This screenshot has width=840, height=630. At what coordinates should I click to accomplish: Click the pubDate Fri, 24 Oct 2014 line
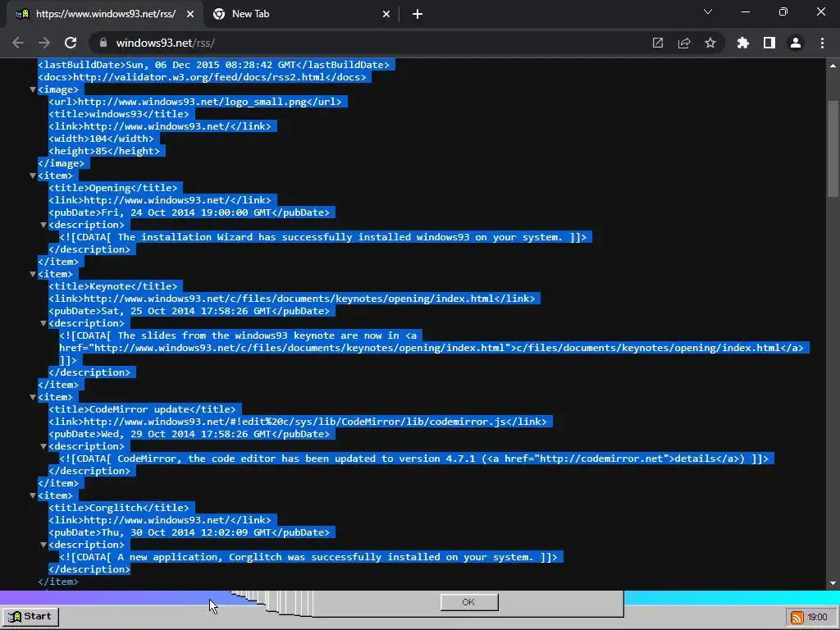tap(189, 212)
